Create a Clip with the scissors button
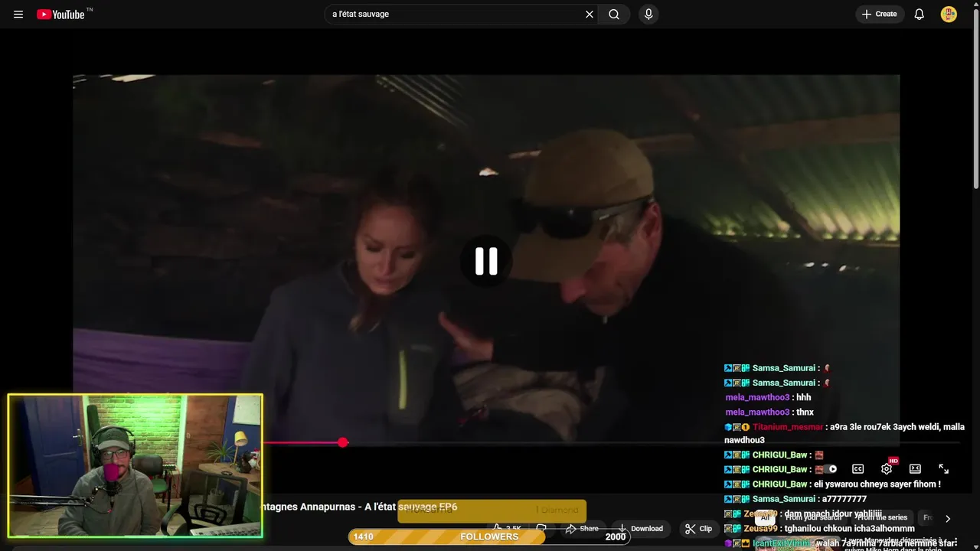The height and width of the screenshot is (551, 980). pyautogui.click(x=698, y=529)
